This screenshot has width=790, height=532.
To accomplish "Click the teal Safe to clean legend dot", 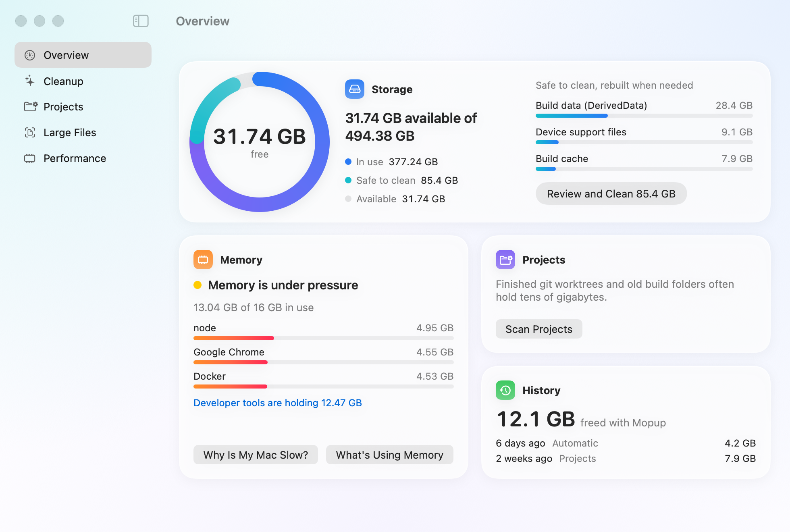I will (348, 180).
